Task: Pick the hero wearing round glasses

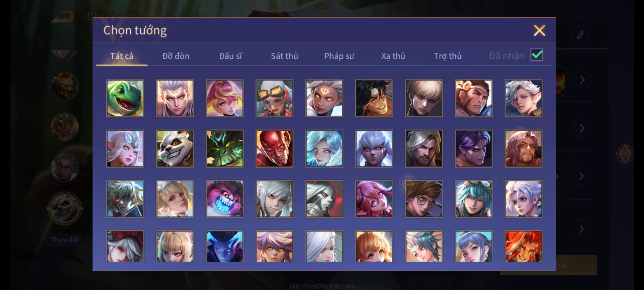Action: pyautogui.click(x=424, y=199)
